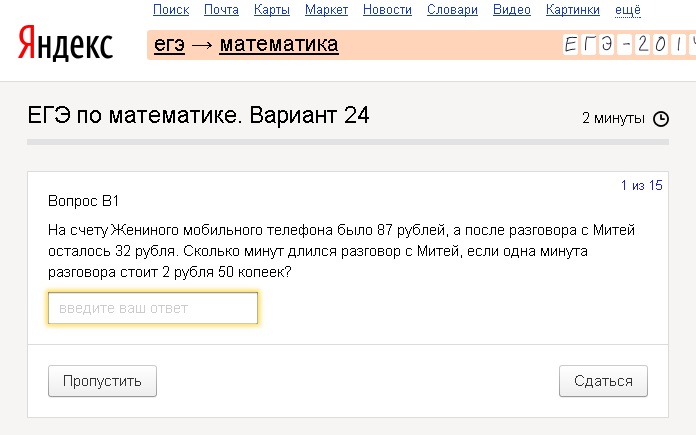Click the Сдаться button
The height and width of the screenshot is (435, 696).
click(603, 381)
